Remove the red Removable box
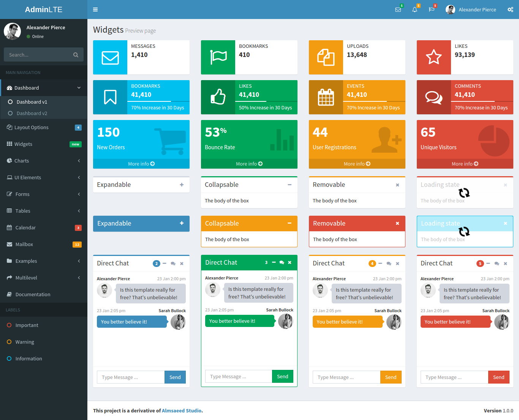 coord(397,223)
